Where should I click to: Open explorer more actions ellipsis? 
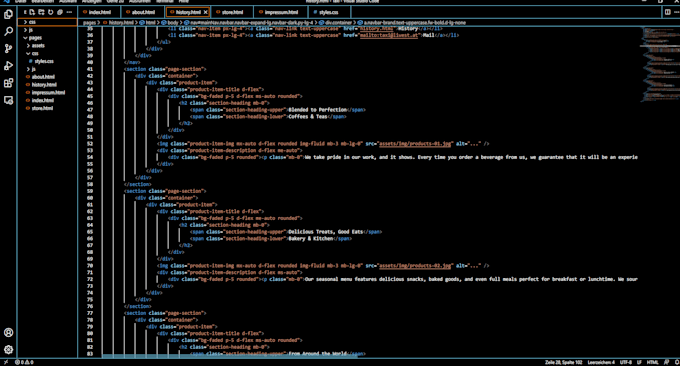tap(69, 12)
